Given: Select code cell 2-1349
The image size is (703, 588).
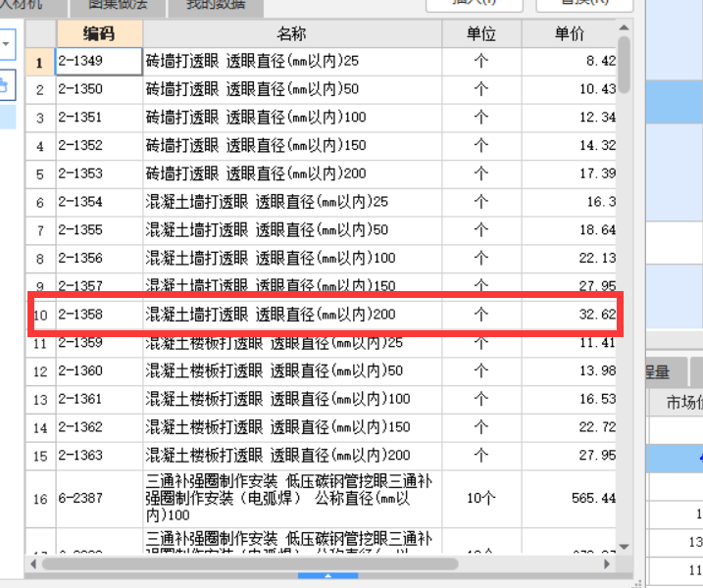Looking at the screenshot, I should pyautogui.click(x=100, y=61).
